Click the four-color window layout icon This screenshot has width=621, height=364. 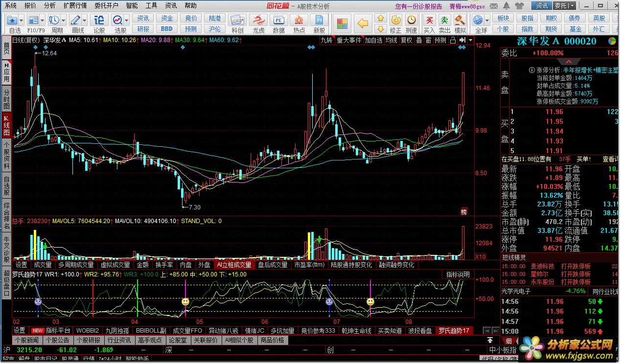(x=343, y=23)
